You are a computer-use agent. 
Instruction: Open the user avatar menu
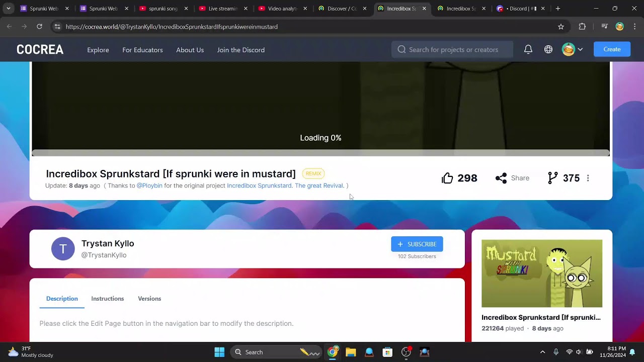(572, 49)
